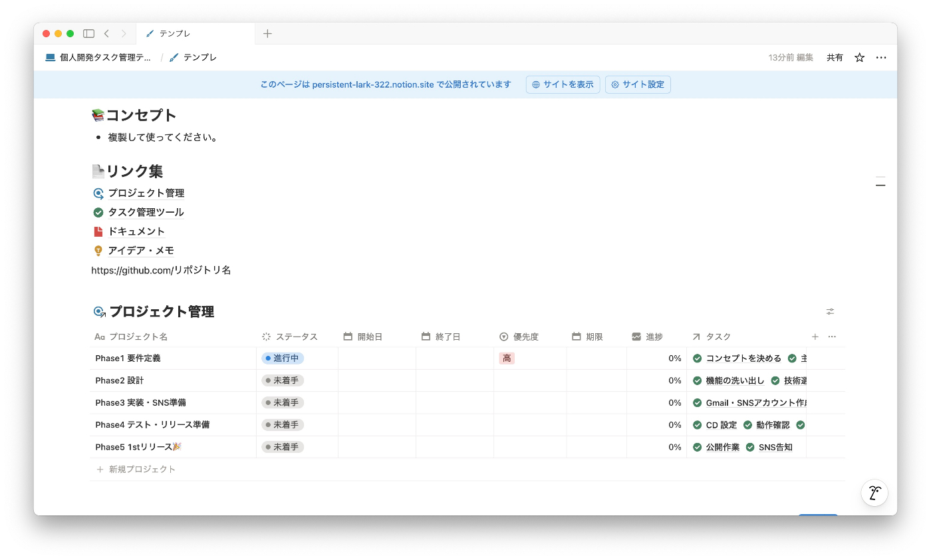Click the empty 開始日 cell of Phase1
The height and width of the screenshot is (560, 931).
[x=377, y=358]
